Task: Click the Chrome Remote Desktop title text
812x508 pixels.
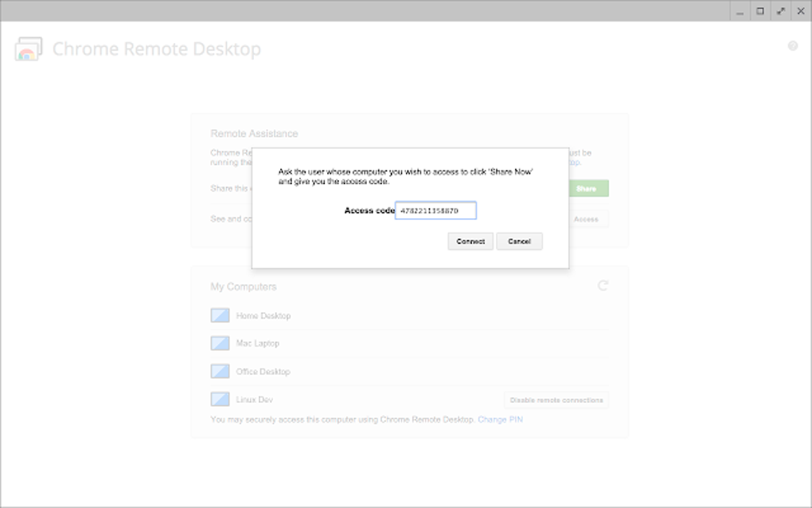Action: tap(156, 49)
